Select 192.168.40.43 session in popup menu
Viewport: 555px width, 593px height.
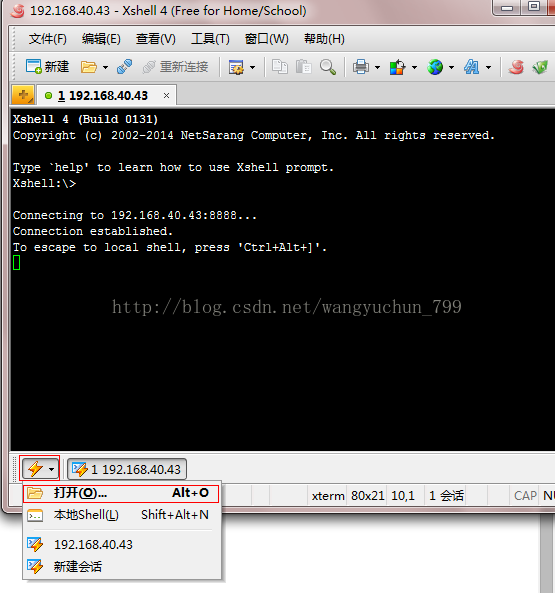(x=121, y=544)
